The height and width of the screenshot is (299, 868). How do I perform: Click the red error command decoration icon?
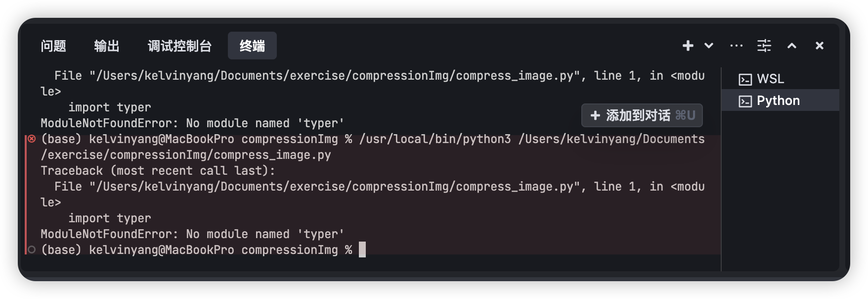click(32, 139)
